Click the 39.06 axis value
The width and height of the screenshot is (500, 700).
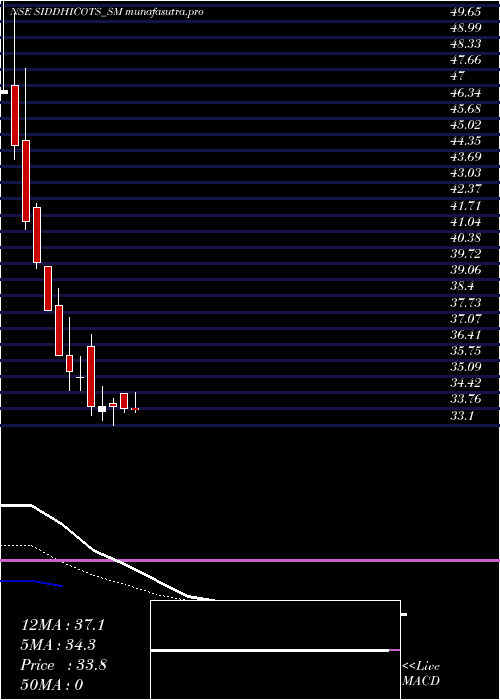pos(465,270)
